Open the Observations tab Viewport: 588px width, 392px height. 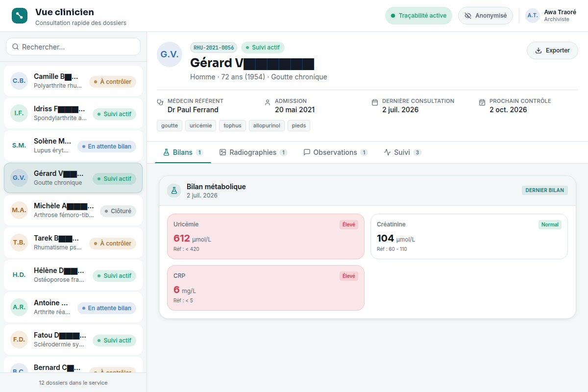[x=336, y=152]
